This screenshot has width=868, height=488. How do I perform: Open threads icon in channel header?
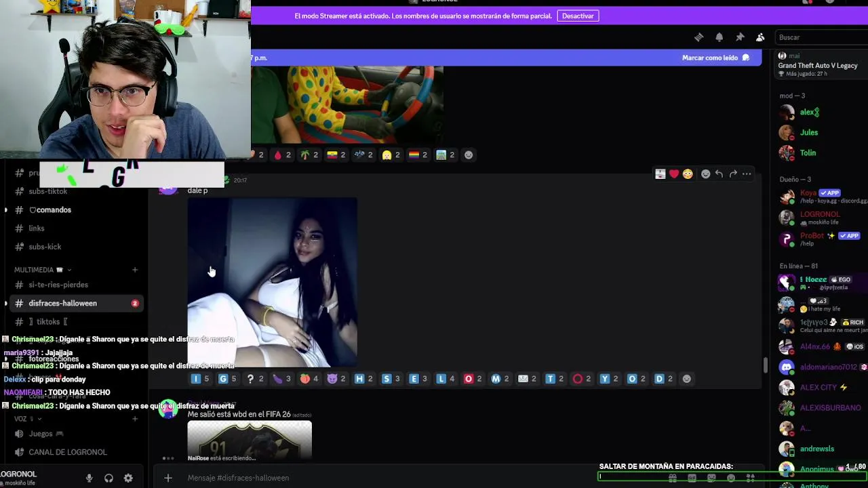tap(699, 37)
